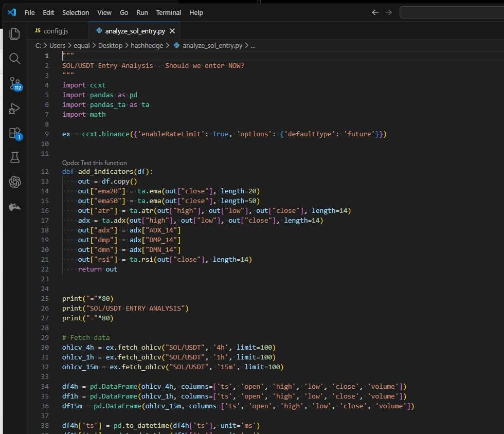Expand the breadcrumb ellipsis symbol list
The width and height of the screenshot is (504, 434).
point(253,45)
